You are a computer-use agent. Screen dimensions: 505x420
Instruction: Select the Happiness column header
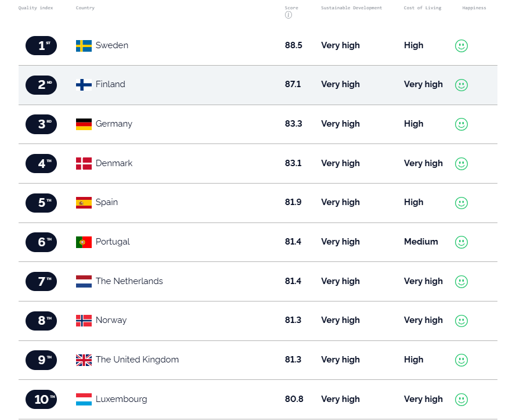click(474, 8)
